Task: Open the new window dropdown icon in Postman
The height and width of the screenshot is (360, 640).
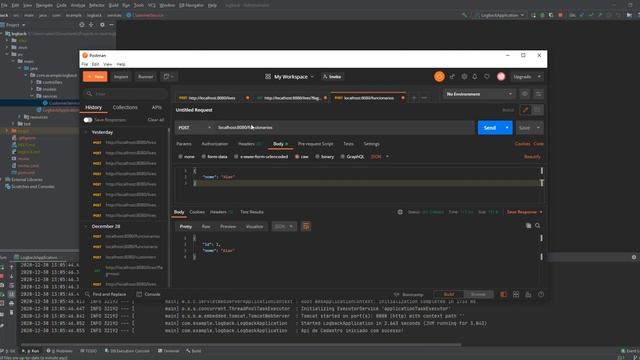Action: 169,77
